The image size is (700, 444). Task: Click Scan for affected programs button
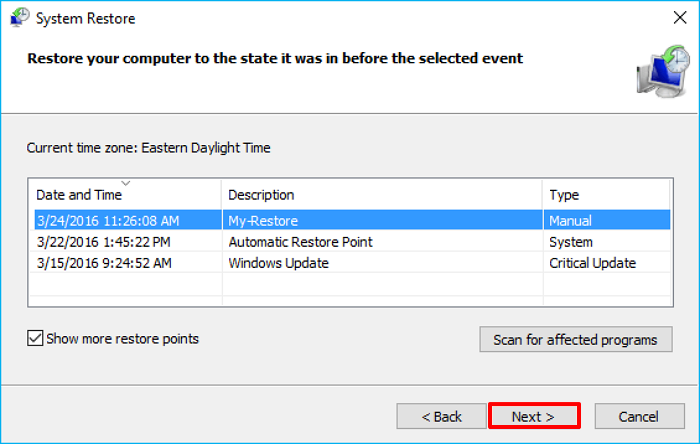click(x=575, y=340)
